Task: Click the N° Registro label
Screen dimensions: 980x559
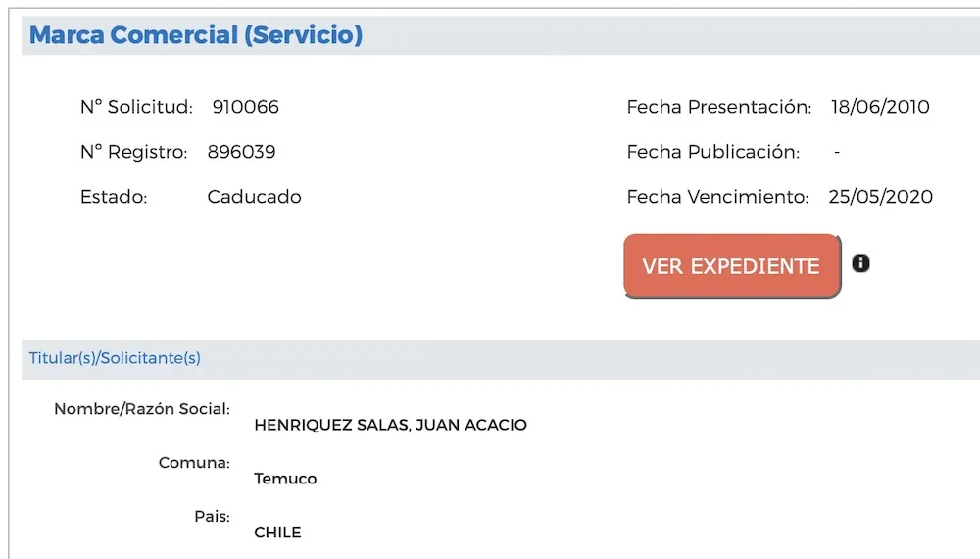Action: [x=133, y=152]
